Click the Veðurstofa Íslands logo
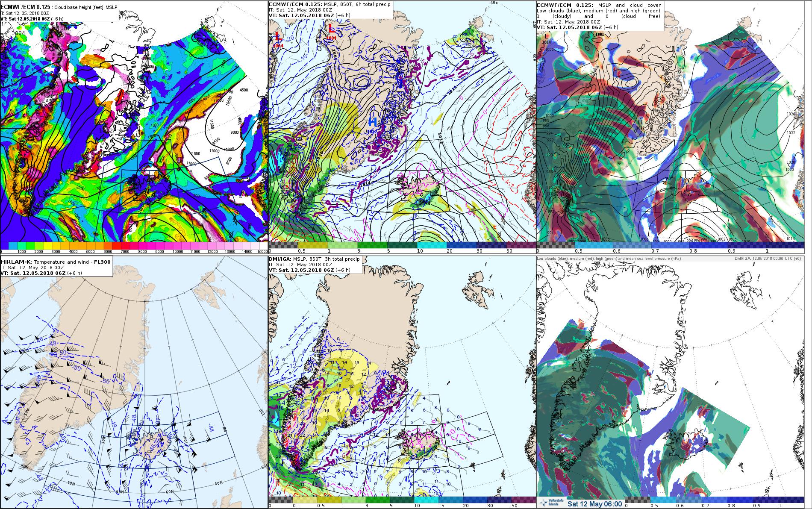This screenshot has height=509, width=812. [552, 503]
